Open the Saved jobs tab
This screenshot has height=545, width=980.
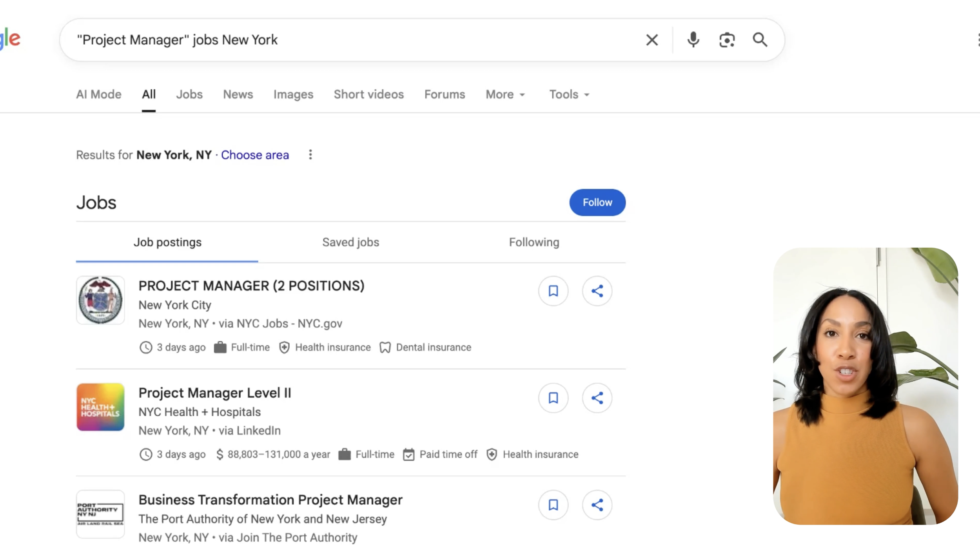click(x=351, y=242)
